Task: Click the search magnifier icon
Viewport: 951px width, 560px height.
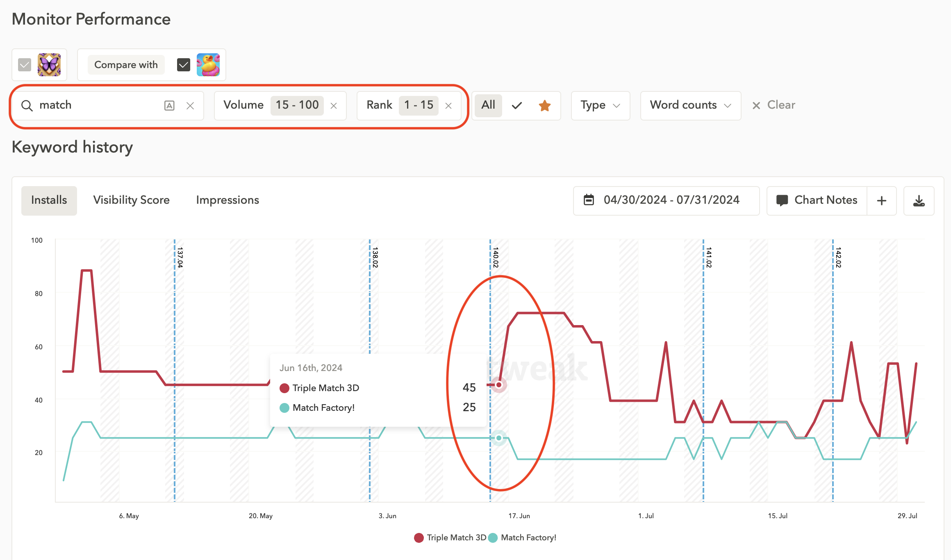Action: (x=27, y=106)
